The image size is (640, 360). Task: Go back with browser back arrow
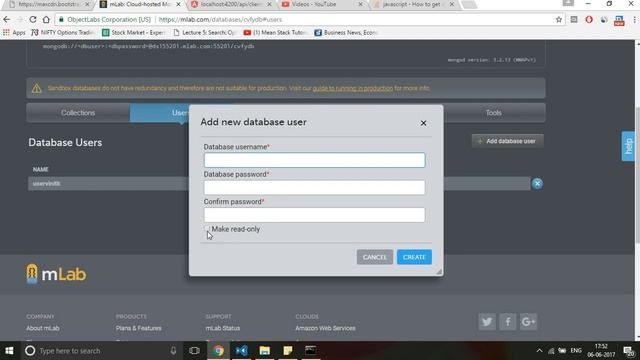coord(7,19)
